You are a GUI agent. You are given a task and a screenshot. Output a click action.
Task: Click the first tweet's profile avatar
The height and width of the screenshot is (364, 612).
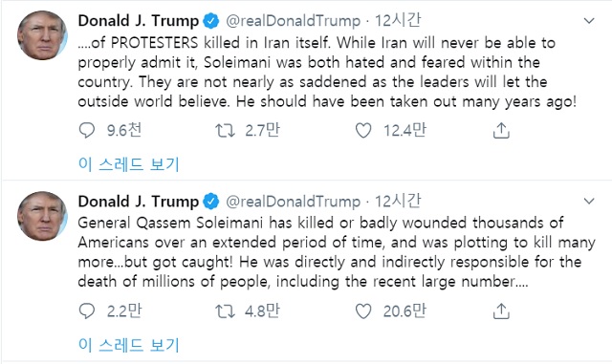click(42, 35)
